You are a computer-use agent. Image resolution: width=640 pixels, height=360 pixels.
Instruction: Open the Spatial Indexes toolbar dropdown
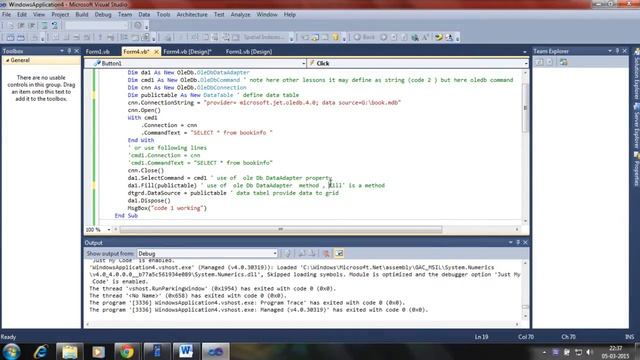pos(291,38)
